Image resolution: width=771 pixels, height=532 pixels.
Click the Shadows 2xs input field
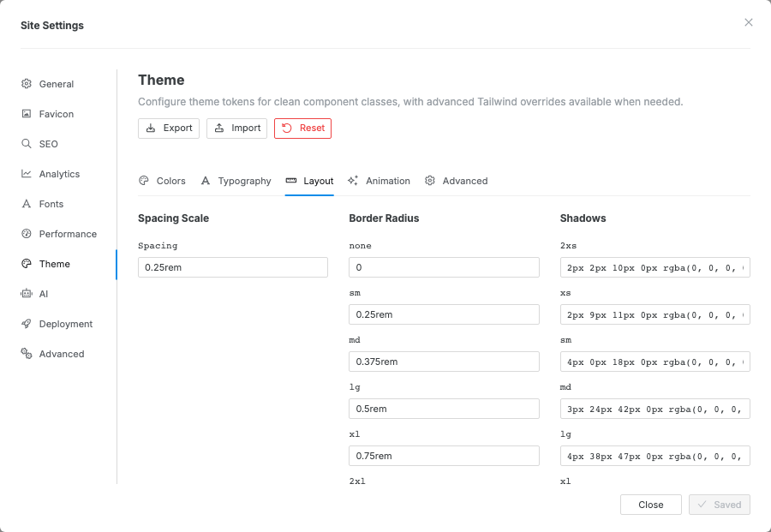click(x=655, y=267)
